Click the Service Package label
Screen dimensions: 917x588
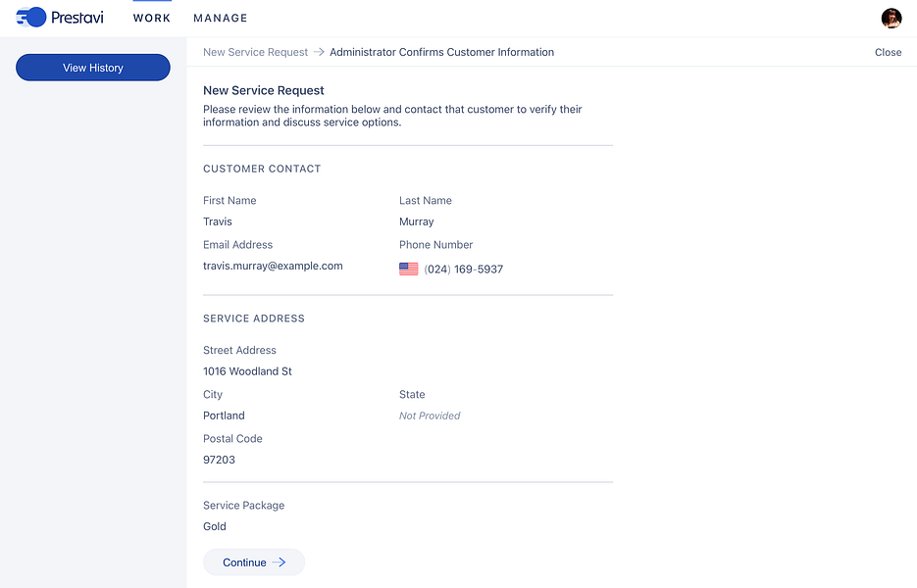(244, 506)
